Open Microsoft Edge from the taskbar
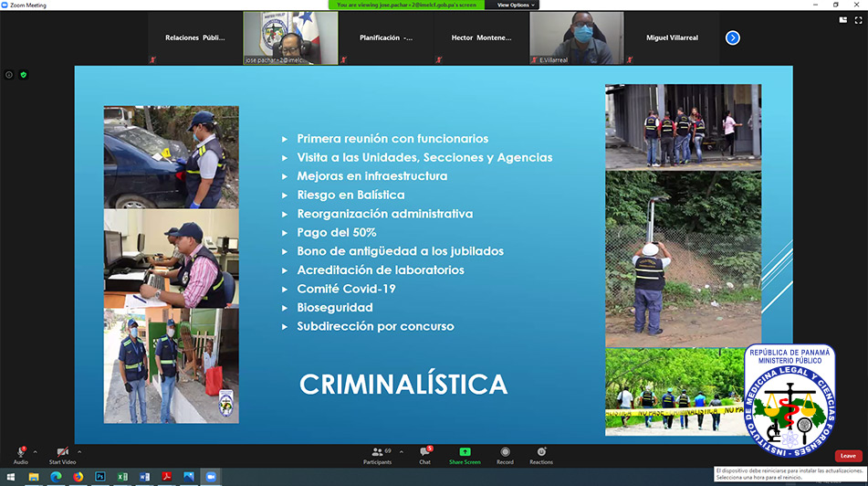Screen dimensions: 868x486 [56, 477]
